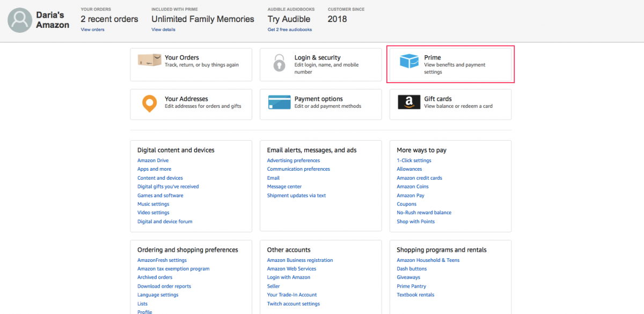
Task: Open the Your Addresses card
Action: pos(191,104)
